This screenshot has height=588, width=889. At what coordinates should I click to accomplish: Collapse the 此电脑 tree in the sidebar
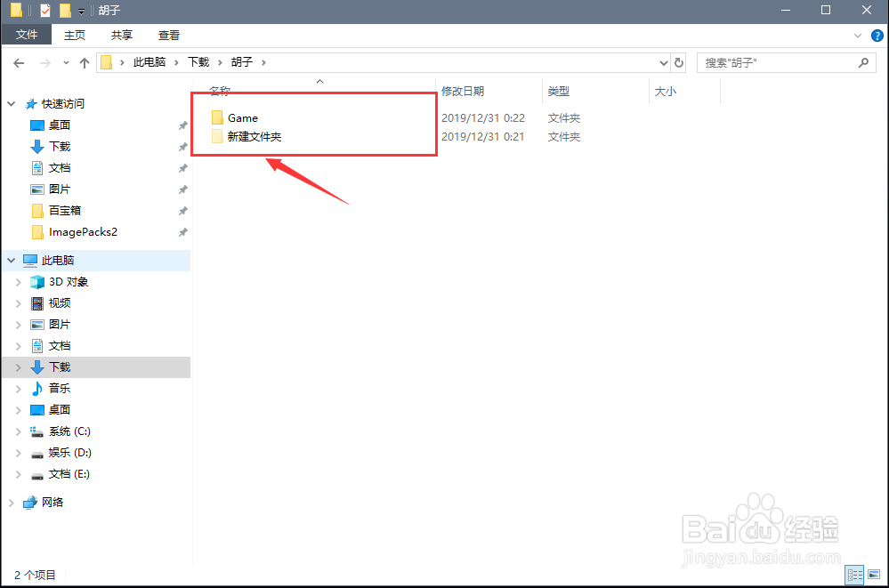click(11, 260)
